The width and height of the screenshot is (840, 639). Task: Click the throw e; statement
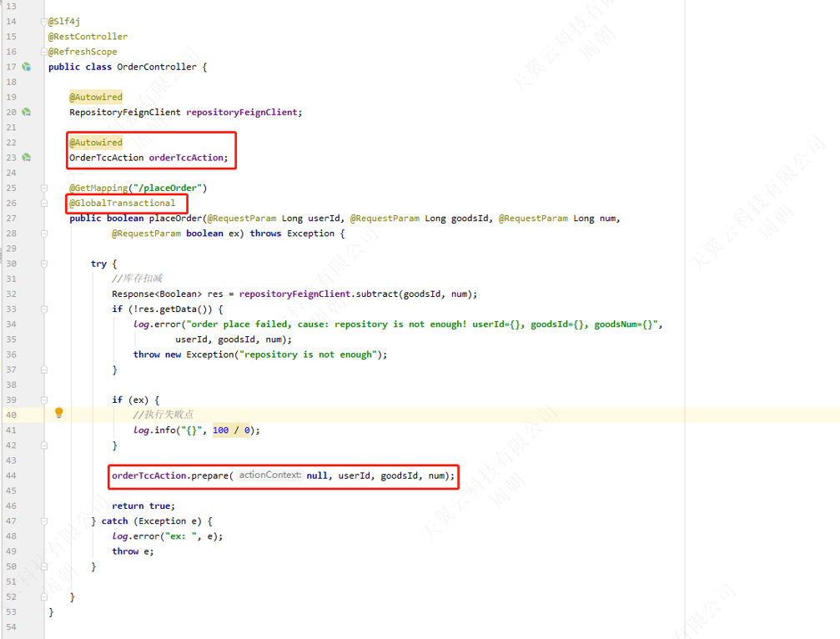pyautogui.click(x=133, y=551)
